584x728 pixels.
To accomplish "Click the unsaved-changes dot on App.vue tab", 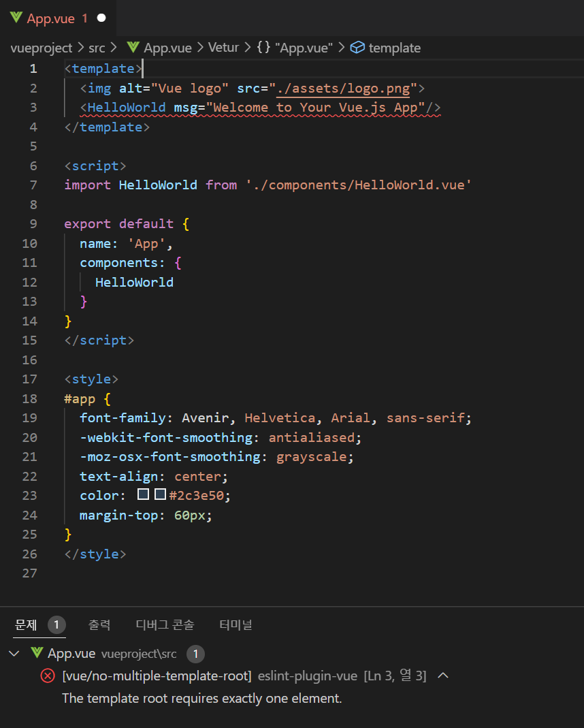I will [101, 18].
